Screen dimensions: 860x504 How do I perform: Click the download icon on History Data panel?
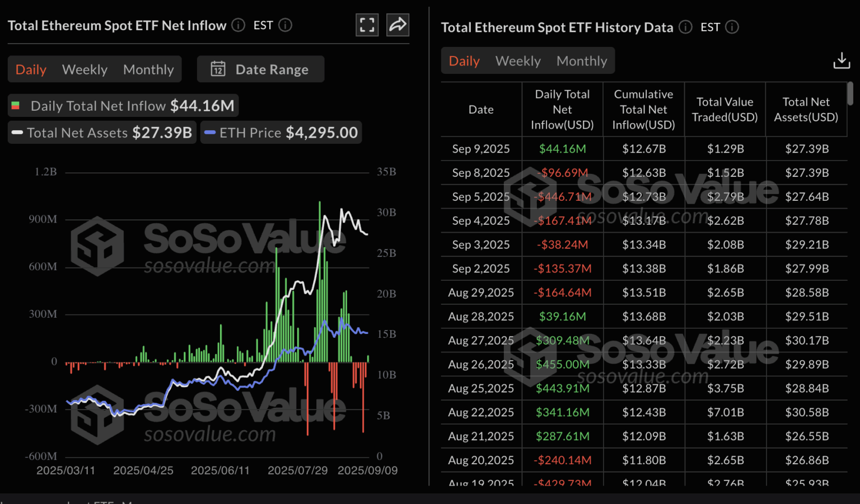point(842,60)
